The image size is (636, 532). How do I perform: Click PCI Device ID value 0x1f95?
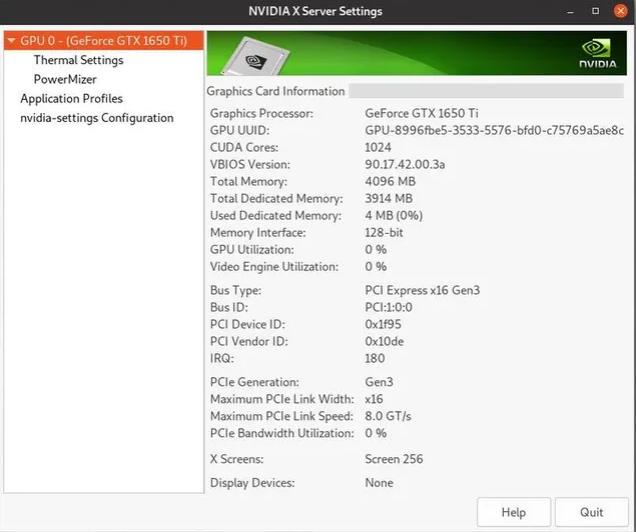tap(383, 324)
